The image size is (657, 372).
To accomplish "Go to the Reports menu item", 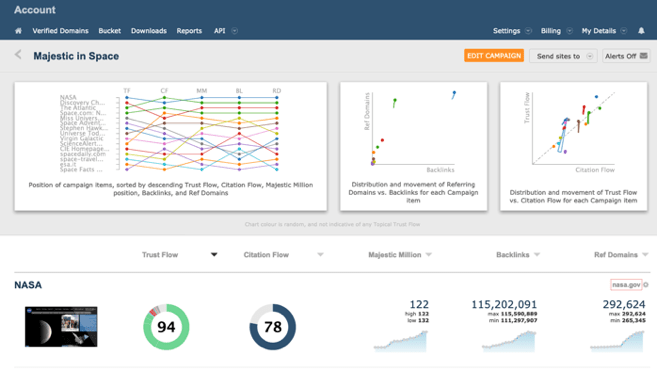I will pyautogui.click(x=189, y=31).
